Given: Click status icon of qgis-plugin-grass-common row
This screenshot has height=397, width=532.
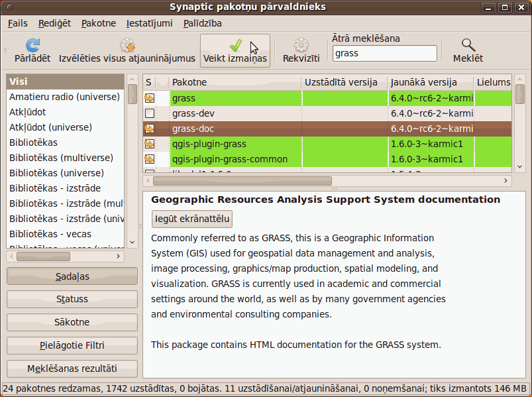Looking at the screenshot, I should pos(150,159).
